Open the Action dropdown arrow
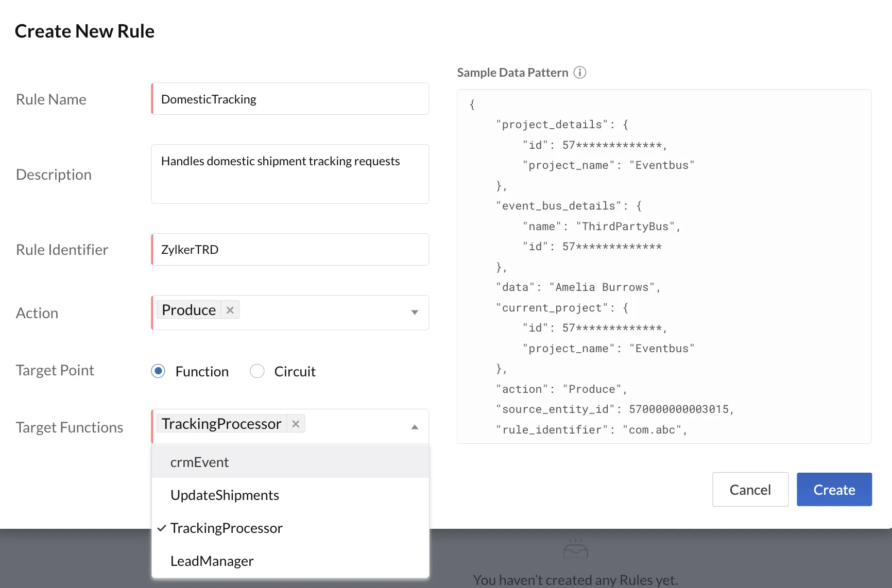The height and width of the screenshot is (588, 892). (x=415, y=313)
